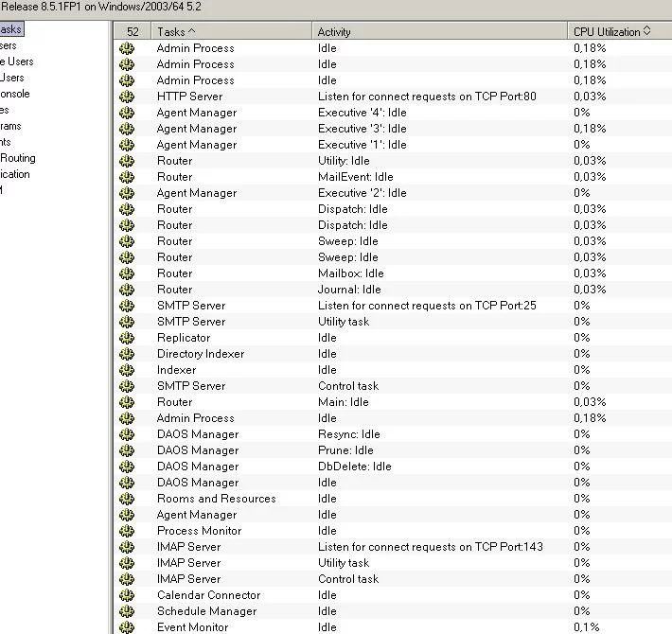Sort by CPU Utilization column header
The height and width of the screenshot is (634, 672).
[x=611, y=31]
